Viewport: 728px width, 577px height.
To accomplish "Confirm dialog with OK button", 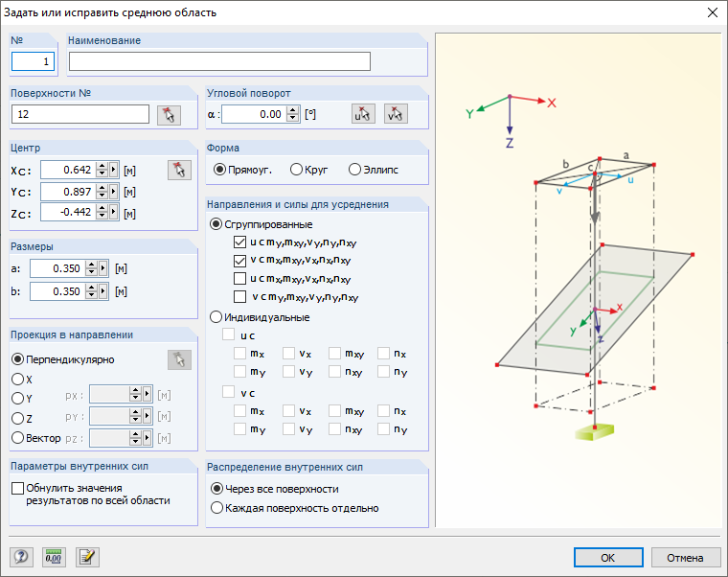I will tap(608, 558).
